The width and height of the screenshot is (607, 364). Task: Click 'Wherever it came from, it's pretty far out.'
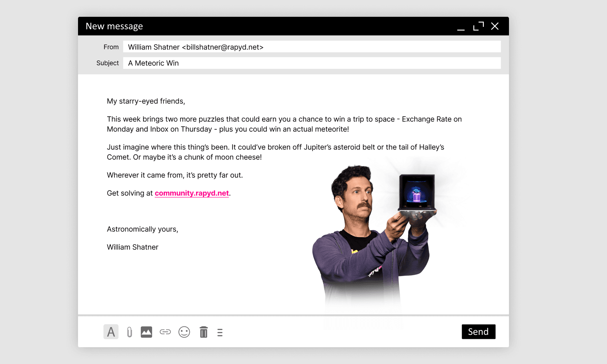[x=175, y=175]
